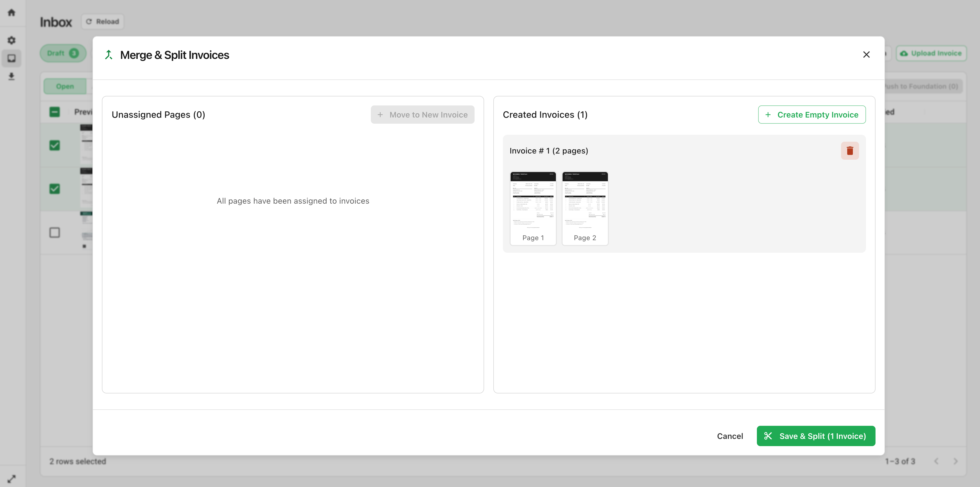Screen dimensions: 980x487
Task: Delete Invoice # 1 using the trash icon
Action: pyautogui.click(x=850, y=150)
